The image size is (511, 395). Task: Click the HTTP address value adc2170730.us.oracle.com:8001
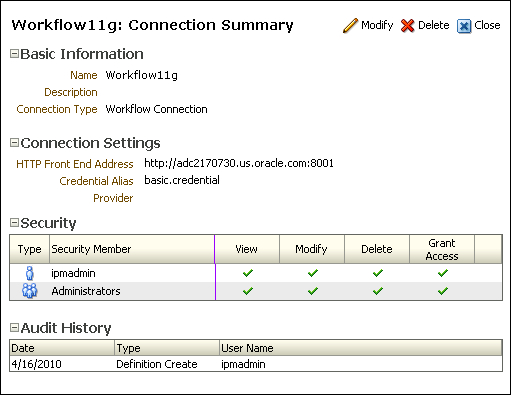239,163
